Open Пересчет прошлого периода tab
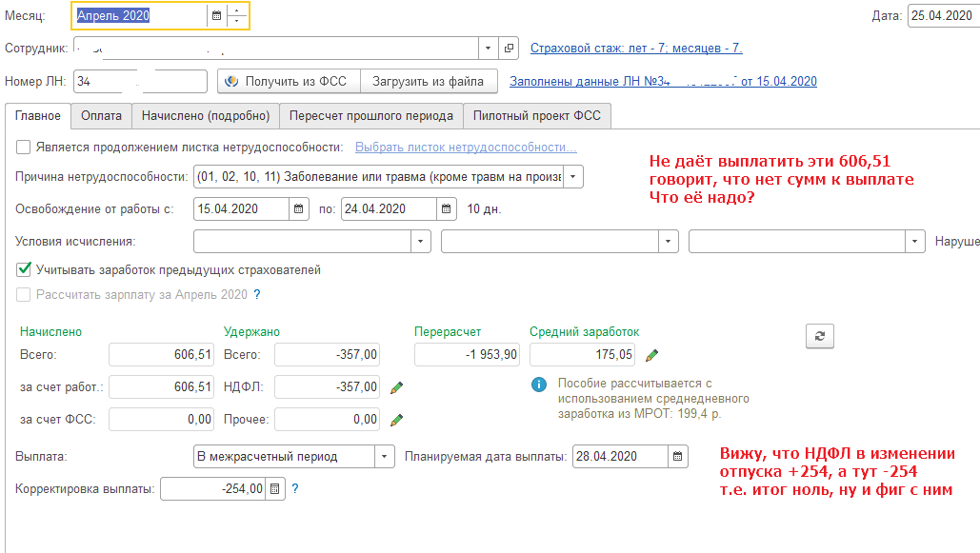The image size is (980, 553). (371, 115)
